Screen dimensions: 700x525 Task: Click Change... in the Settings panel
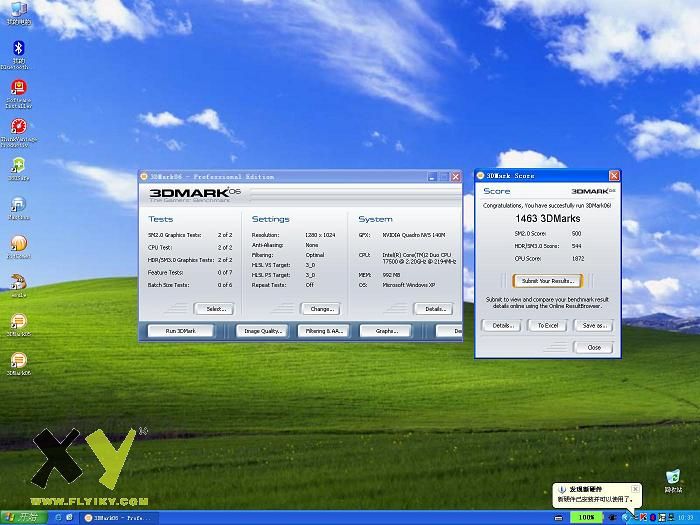pyautogui.click(x=321, y=309)
